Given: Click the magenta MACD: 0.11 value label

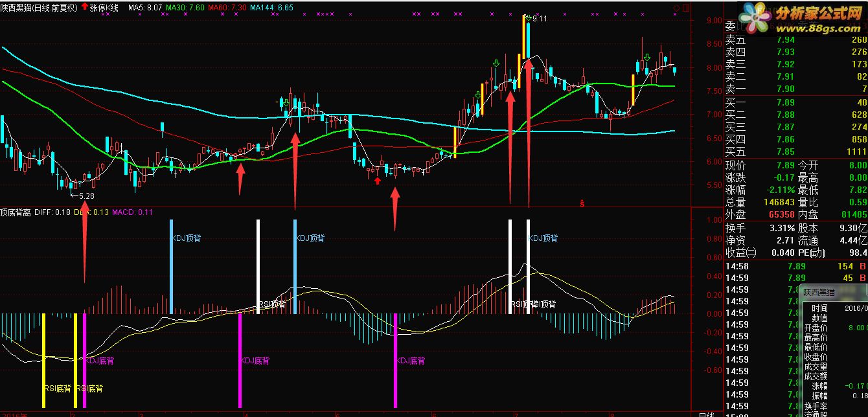Looking at the screenshot, I should coord(133,211).
